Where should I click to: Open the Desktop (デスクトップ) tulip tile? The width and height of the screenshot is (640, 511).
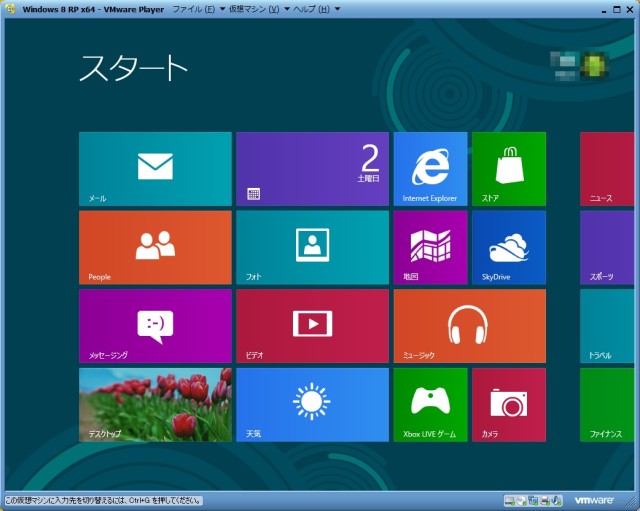pos(155,405)
